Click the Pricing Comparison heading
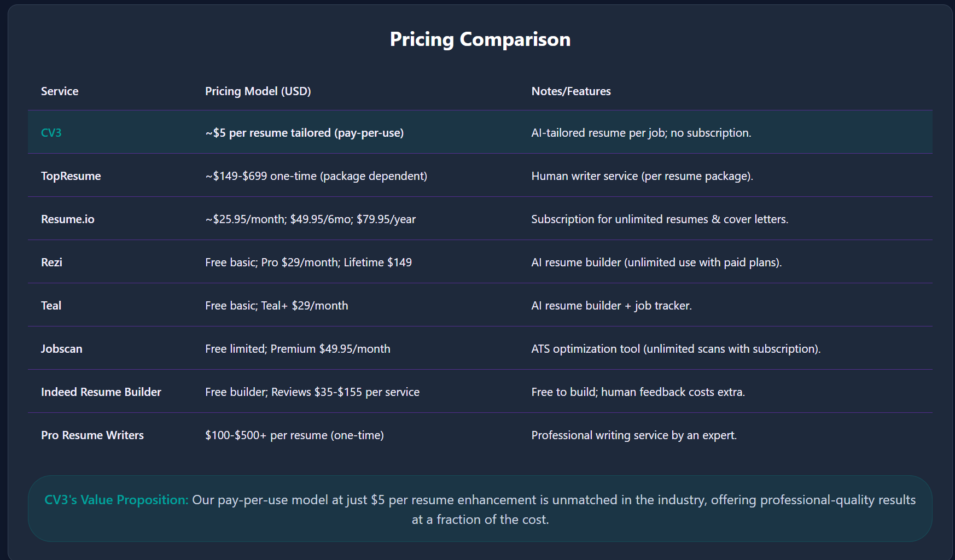Viewport: 955px width, 560px height. (480, 39)
